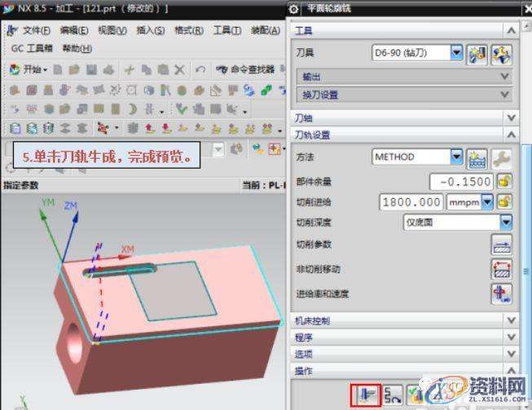Open the 文件(F) menu

coord(37,30)
